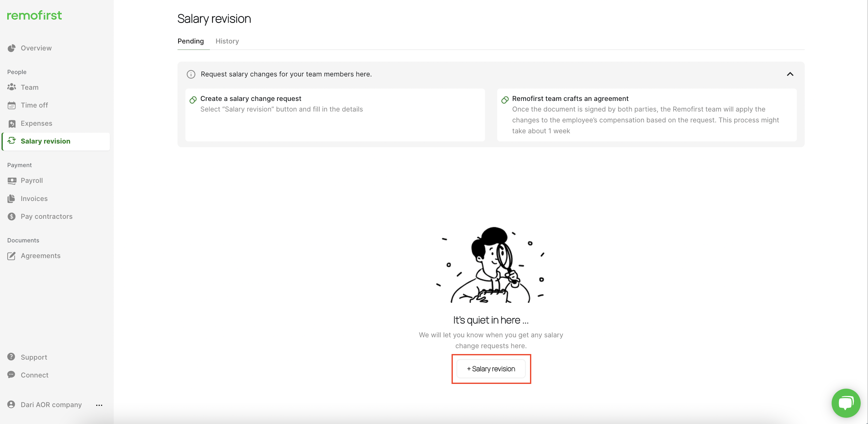Click the Time off calendar icon

11,105
